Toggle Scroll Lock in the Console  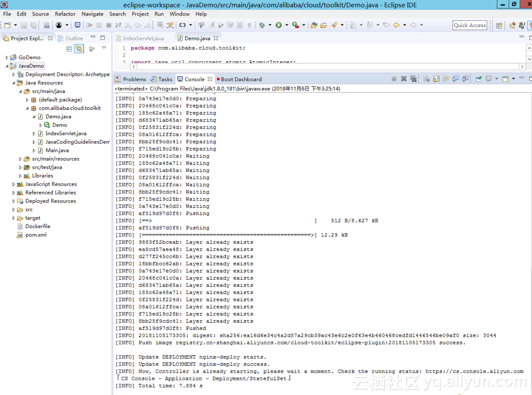[x=436, y=79]
